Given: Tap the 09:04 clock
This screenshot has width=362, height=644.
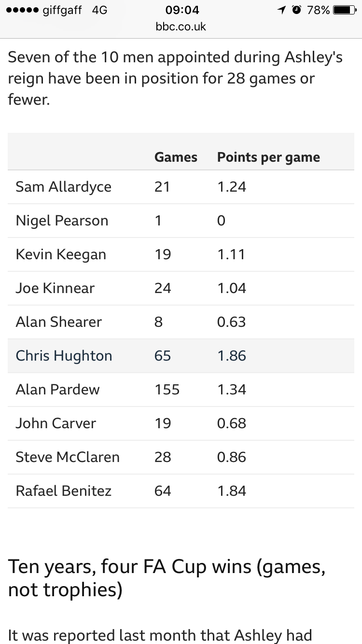Looking at the screenshot, I should [x=182, y=10].
